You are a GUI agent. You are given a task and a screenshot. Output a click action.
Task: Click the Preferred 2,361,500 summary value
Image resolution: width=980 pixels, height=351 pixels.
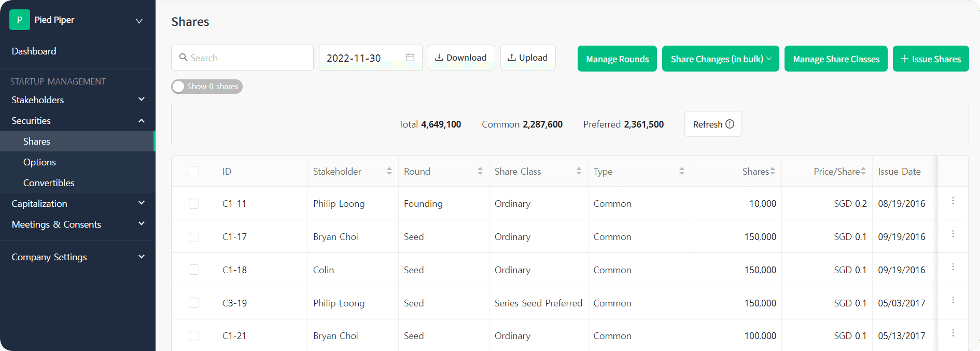(623, 124)
